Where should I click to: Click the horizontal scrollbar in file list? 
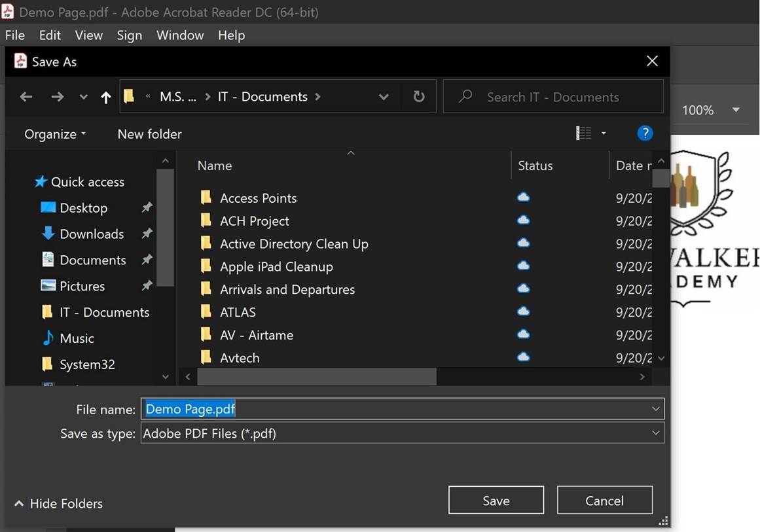point(317,376)
